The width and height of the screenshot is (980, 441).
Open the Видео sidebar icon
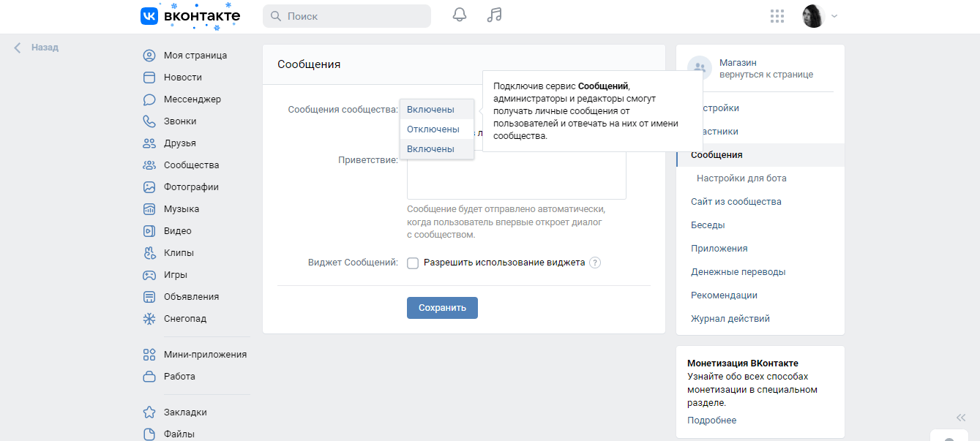[149, 231]
